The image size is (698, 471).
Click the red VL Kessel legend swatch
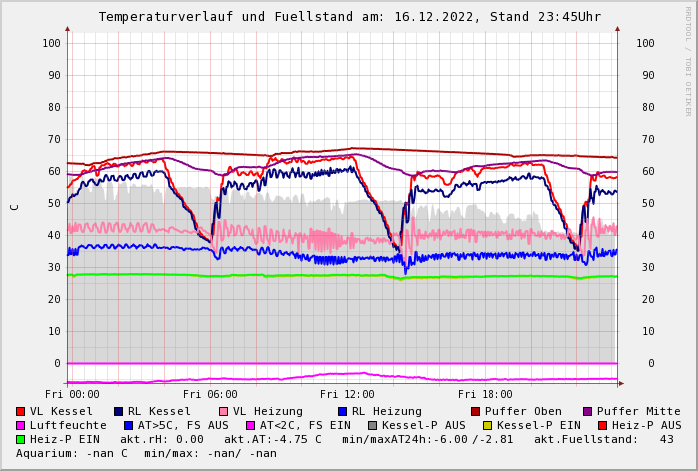pyautogui.click(x=21, y=411)
